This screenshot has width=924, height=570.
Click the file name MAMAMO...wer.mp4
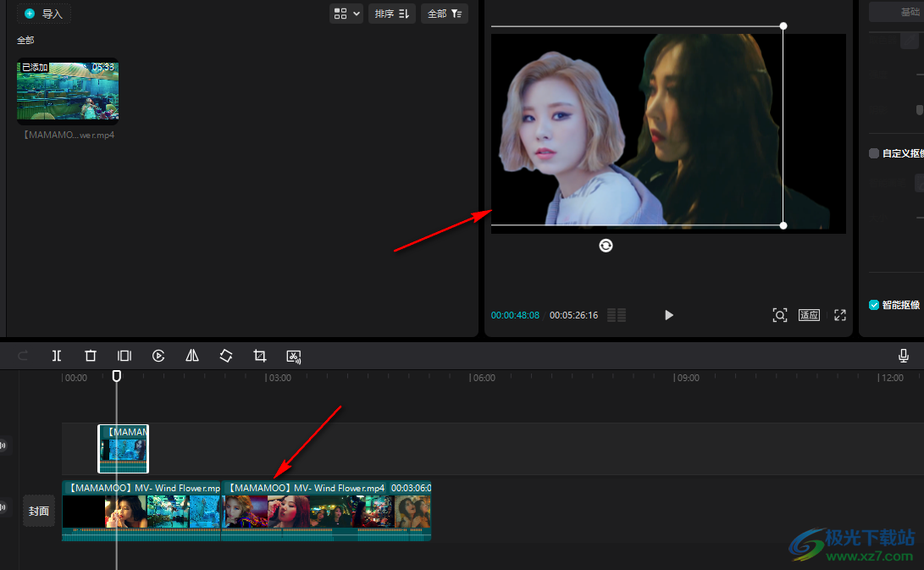[x=69, y=135]
